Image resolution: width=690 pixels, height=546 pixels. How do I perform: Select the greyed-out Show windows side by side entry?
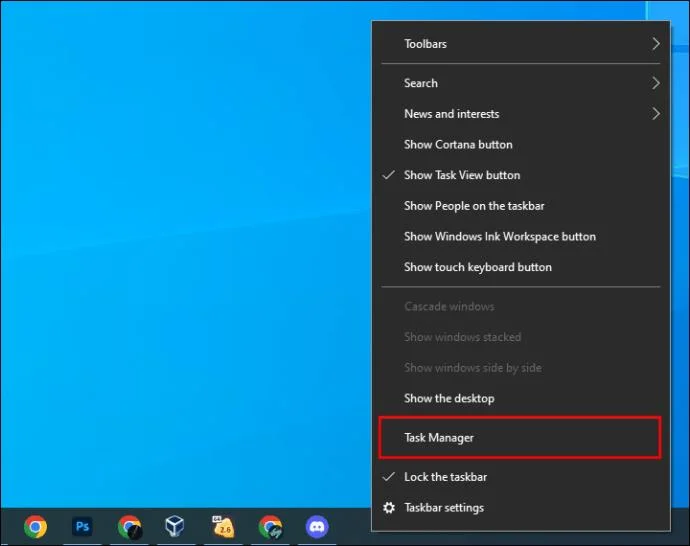(x=521, y=368)
